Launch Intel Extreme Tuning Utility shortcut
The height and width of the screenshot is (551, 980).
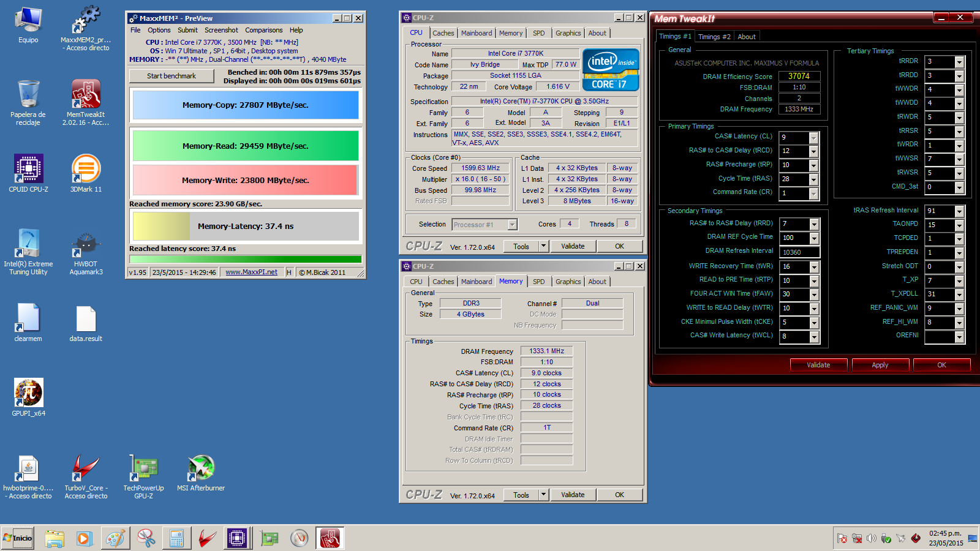(28, 252)
